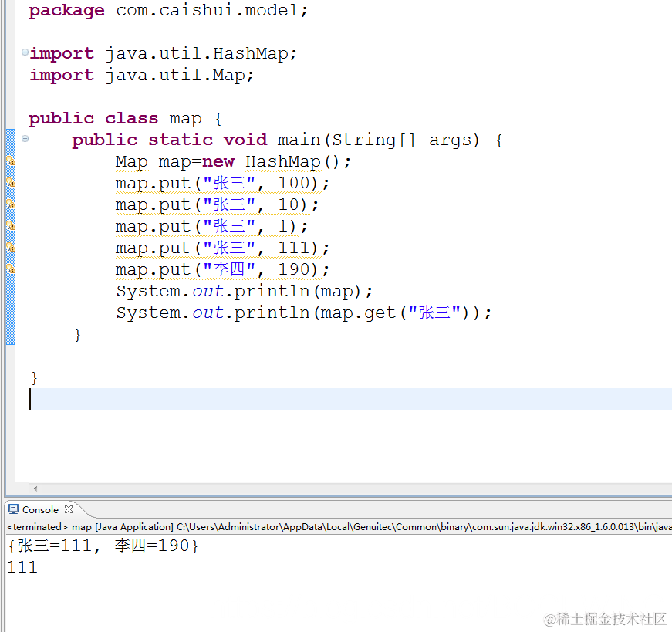Image resolution: width=672 pixels, height=632 pixels.
Task: Click on package com.caishui.model line
Action: (x=168, y=10)
